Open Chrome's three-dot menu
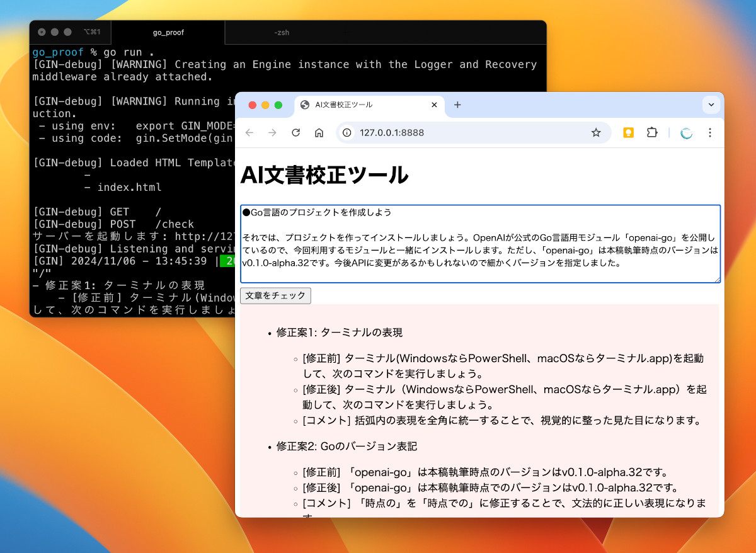The image size is (756, 553). point(710,133)
